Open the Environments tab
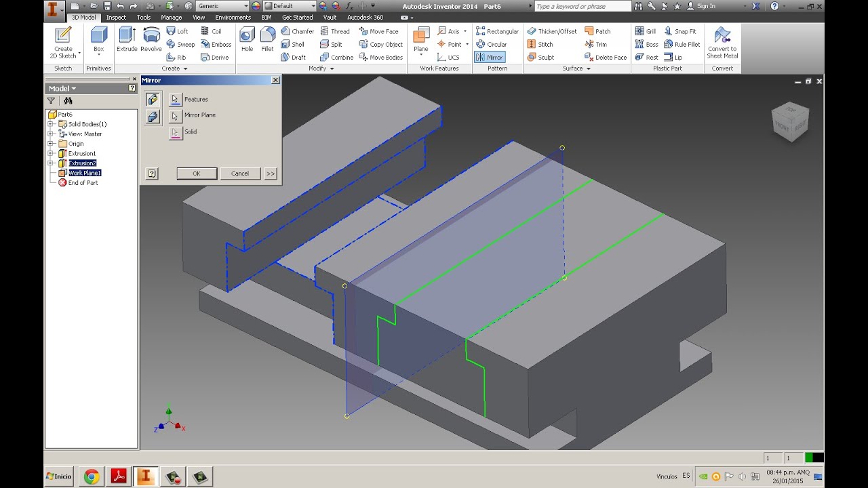The height and width of the screenshot is (488, 868). [233, 18]
